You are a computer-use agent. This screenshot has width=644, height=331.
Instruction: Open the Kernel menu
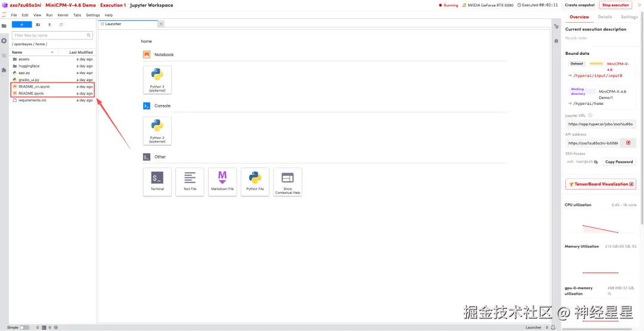point(63,15)
